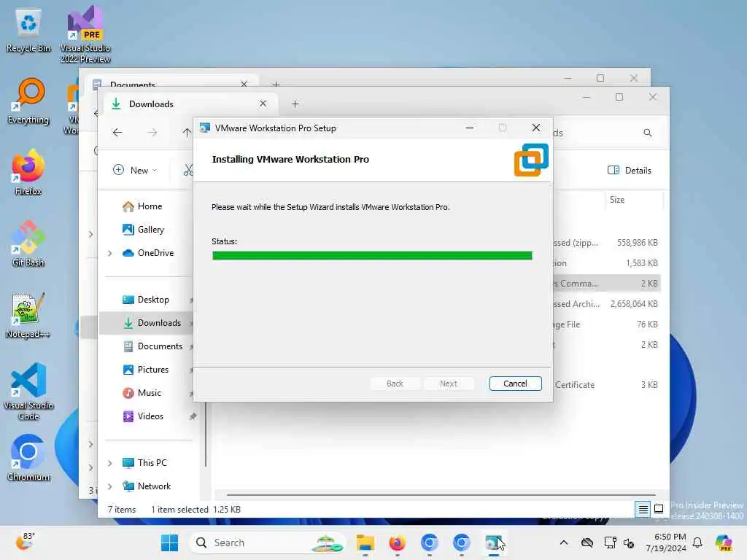Open File Explorer from the taskbar
This screenshot has height=560, width=747.
tap(365, 542)
